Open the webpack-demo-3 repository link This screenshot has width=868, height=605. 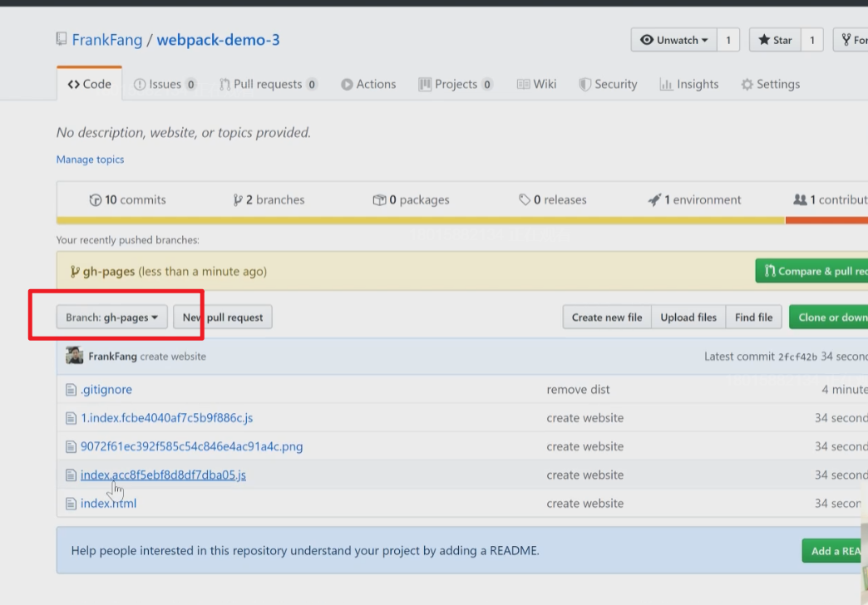pyautogui.click(x=218, y=40)
